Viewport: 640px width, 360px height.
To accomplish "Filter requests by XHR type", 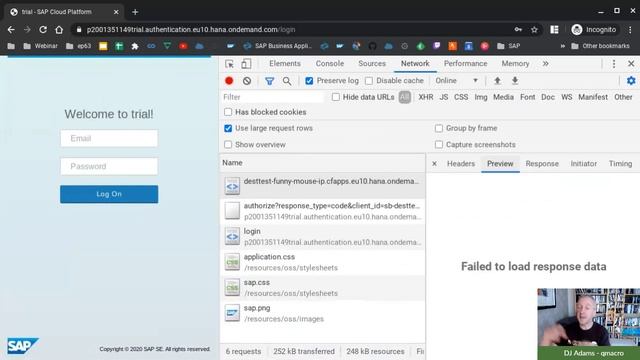I will 426,97.
